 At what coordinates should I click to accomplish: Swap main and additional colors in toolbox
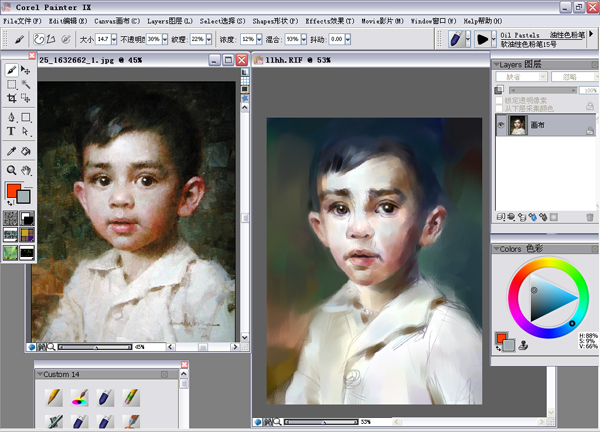(9, 203)
